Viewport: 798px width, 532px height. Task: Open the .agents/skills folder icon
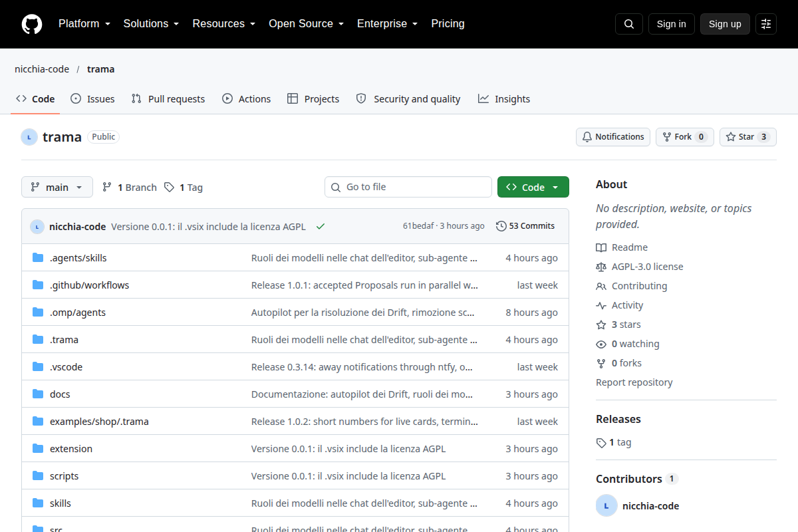(x=38, y=258)
